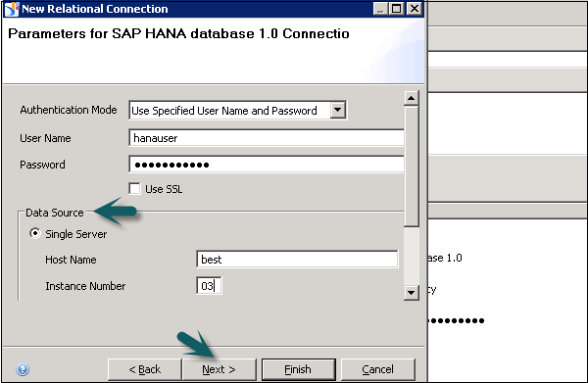Click the vertical scrollbar thumb

point(411,167)
